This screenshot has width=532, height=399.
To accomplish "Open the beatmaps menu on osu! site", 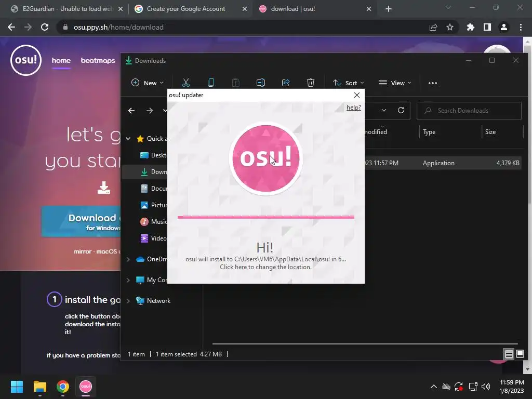I will (x=98, y=60).
